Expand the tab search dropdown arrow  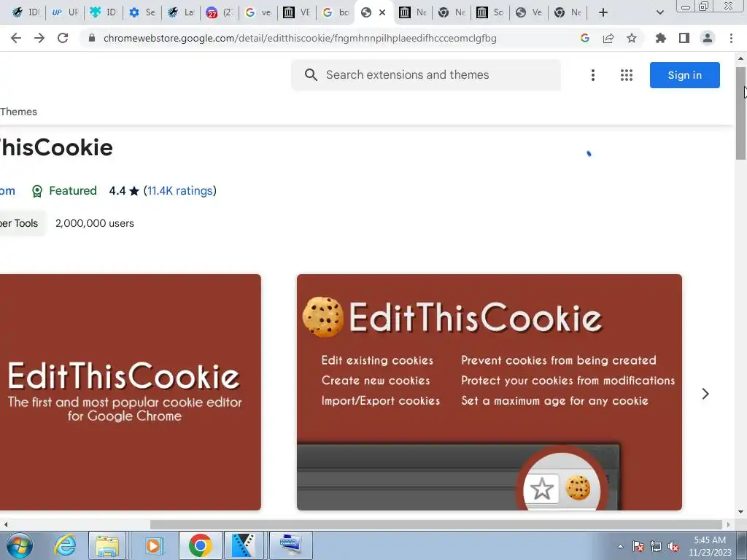[x=659, y=12]
